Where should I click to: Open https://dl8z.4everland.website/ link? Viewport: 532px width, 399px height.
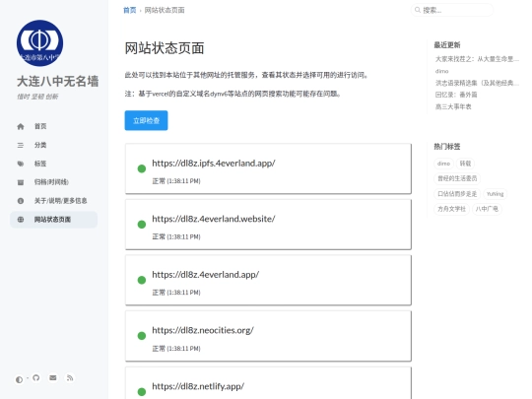(214, 219)
